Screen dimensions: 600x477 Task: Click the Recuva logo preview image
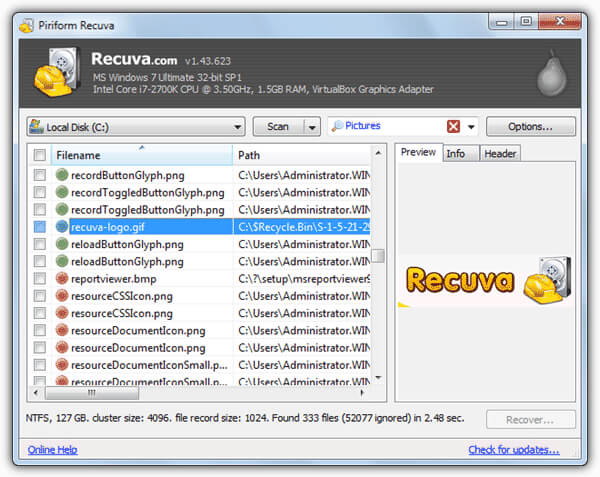485,281
